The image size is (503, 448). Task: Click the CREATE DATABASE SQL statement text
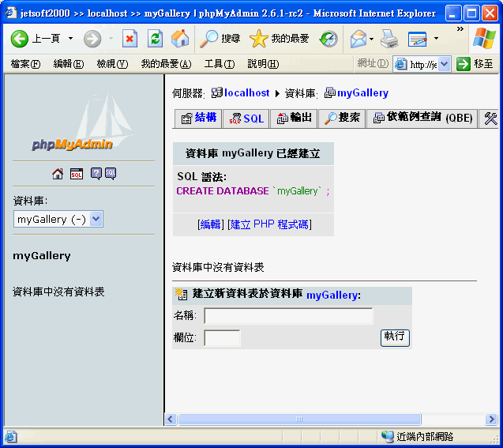point(253,191)
